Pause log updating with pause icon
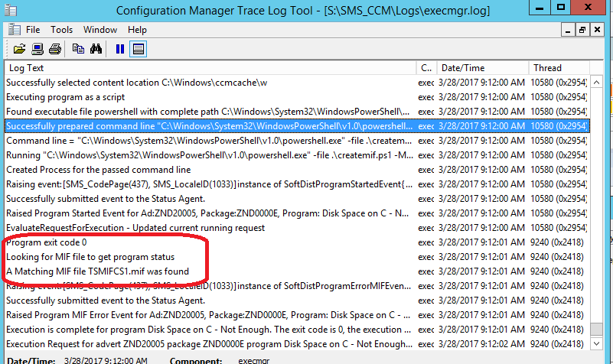This screenshot has width=613, height=364. click(x=120, y=49)
